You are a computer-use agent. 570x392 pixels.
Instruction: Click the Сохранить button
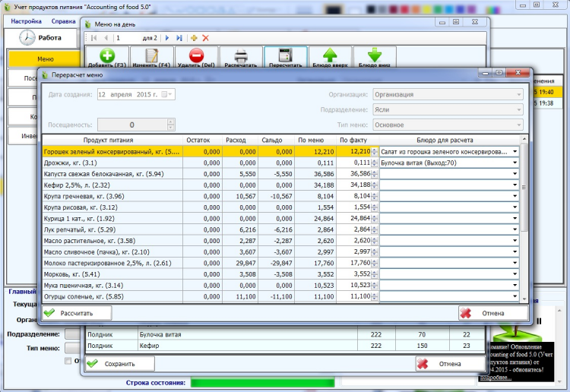coord(122,364)
